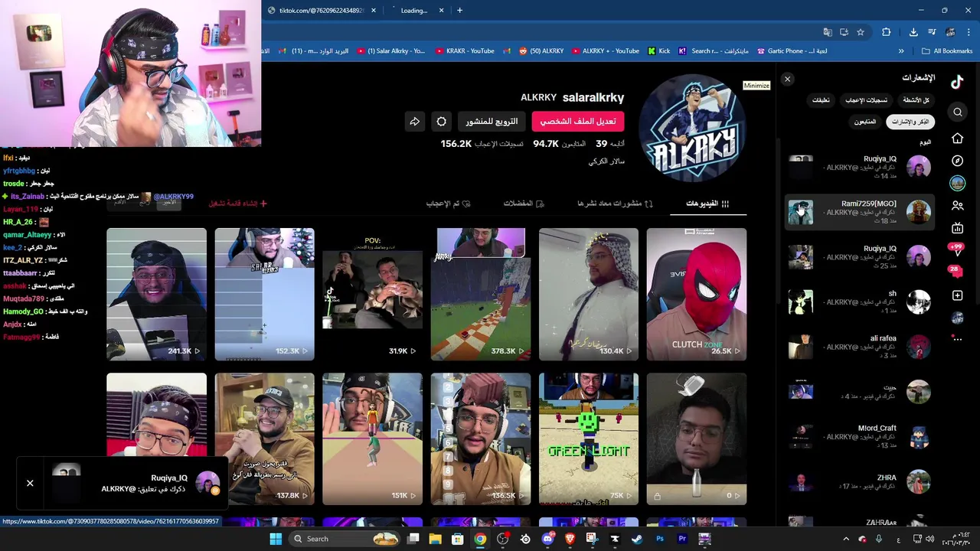Click the share profile arrow icon
This screenshot has height=551, width=980.
click(414, 122)
